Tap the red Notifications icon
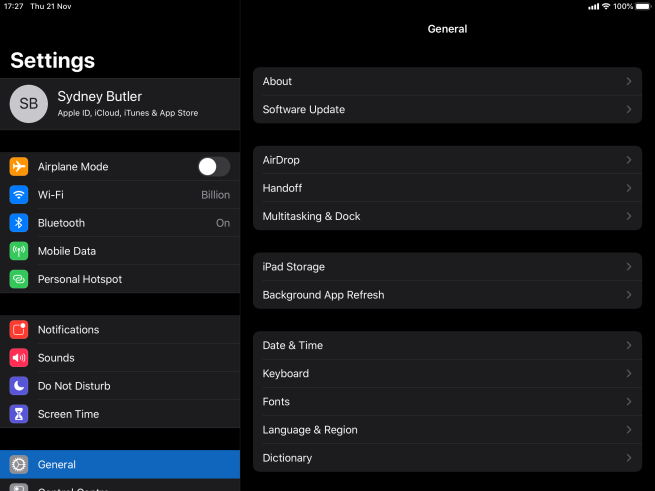This screenshot has height=491, width=655. click(18, 330)
